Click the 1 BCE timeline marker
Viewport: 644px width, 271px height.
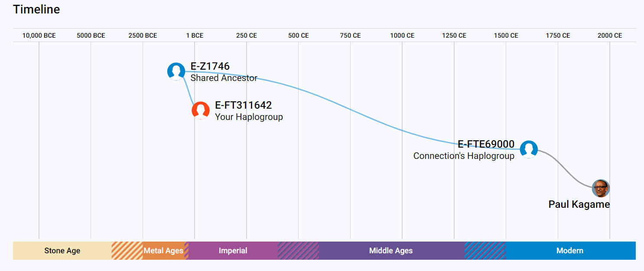(195, 35)
